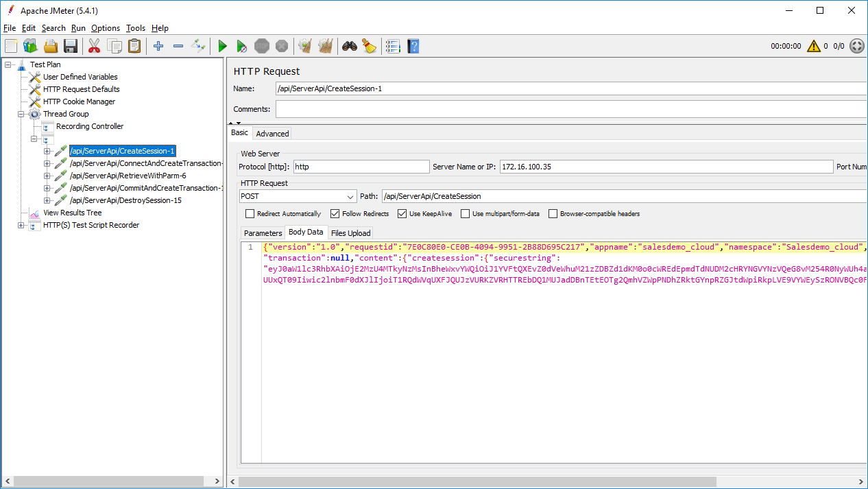Click the Copy toolbar icon
Screen dimensions: 868x489
point(114,46)
